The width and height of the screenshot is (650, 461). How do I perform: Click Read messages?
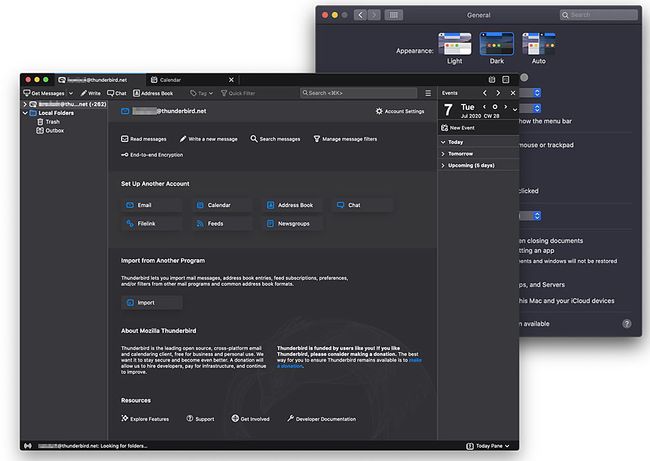(x=144, y=139)
